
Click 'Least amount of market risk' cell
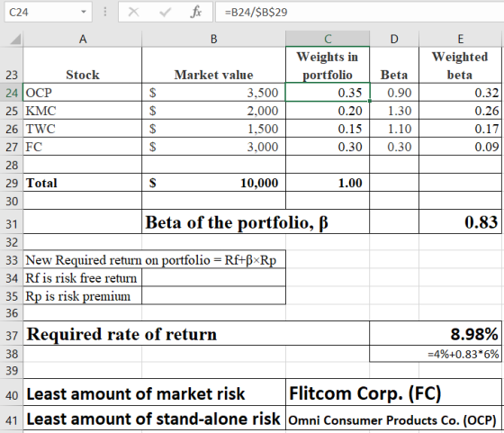pos(154,393)
